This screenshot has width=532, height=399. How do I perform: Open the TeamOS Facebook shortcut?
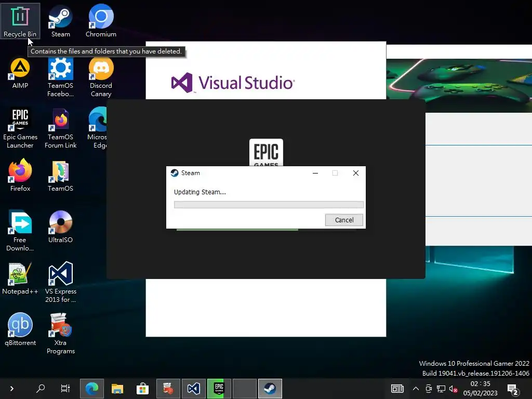coord(60,77)
